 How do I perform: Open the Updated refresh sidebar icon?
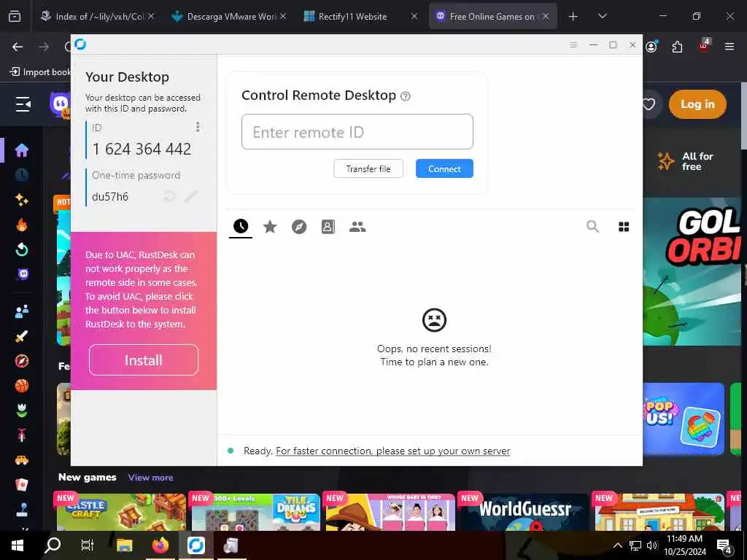(22, 249)
